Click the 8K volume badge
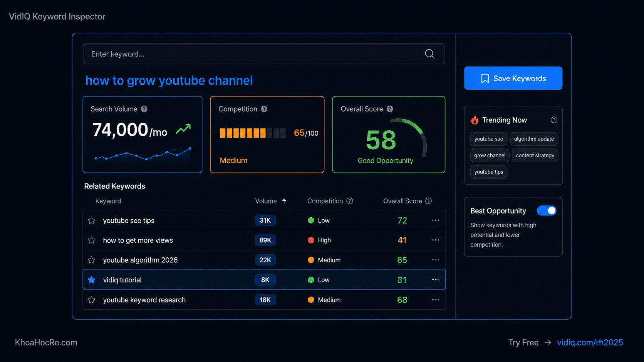644x362 pixels. 265,280
